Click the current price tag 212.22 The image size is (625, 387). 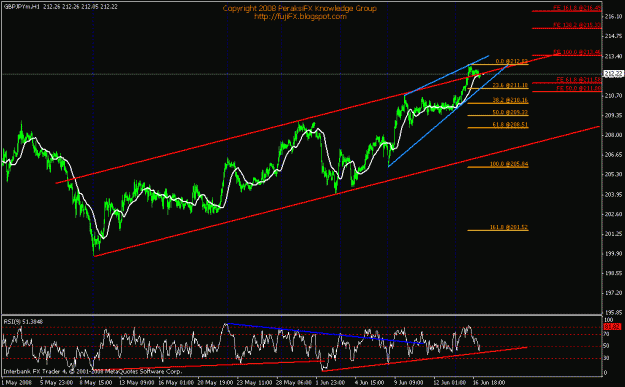(x=613, y=74)
